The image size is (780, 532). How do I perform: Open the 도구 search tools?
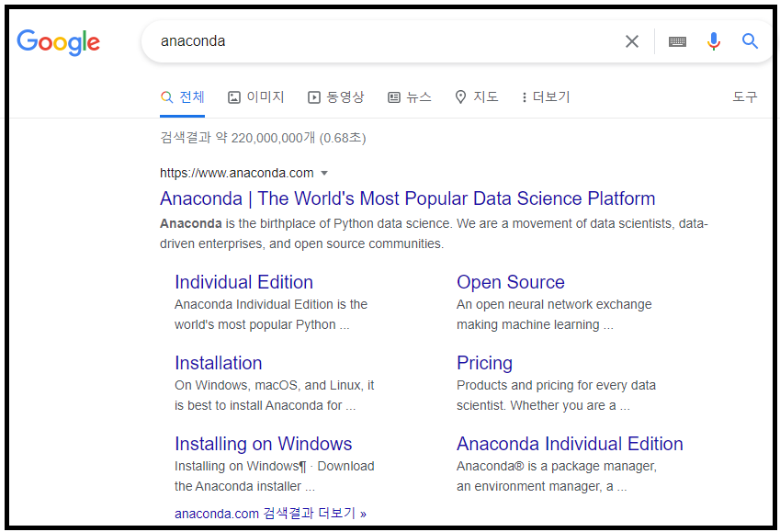[x=745, y=96]
